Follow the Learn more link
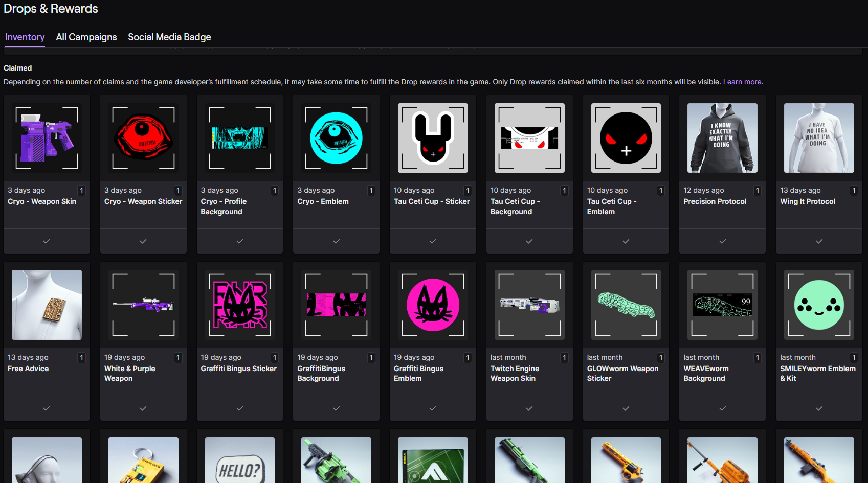 742,82
